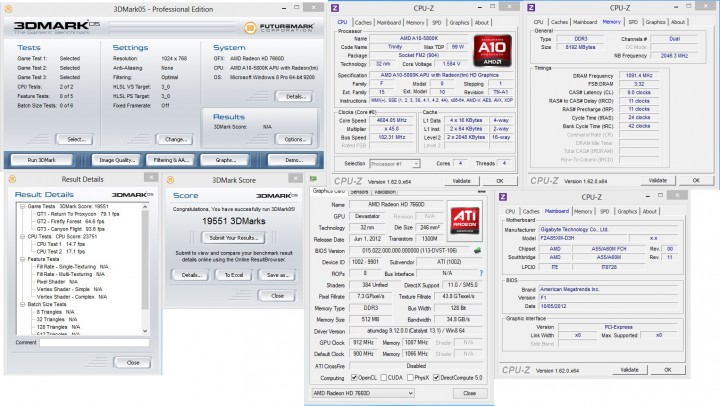720x406 pixels.
Task: Open the SPD tab in CPU-Z Memory window
Action: 633,22
